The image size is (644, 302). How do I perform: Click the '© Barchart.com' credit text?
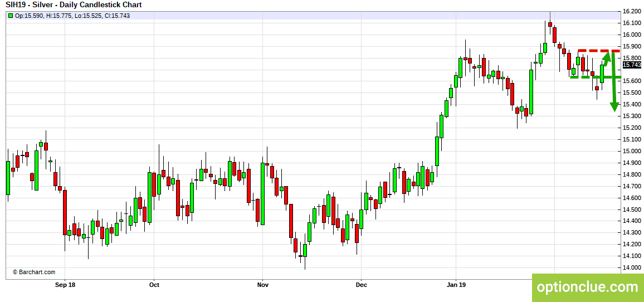click(x=33, y=272)
